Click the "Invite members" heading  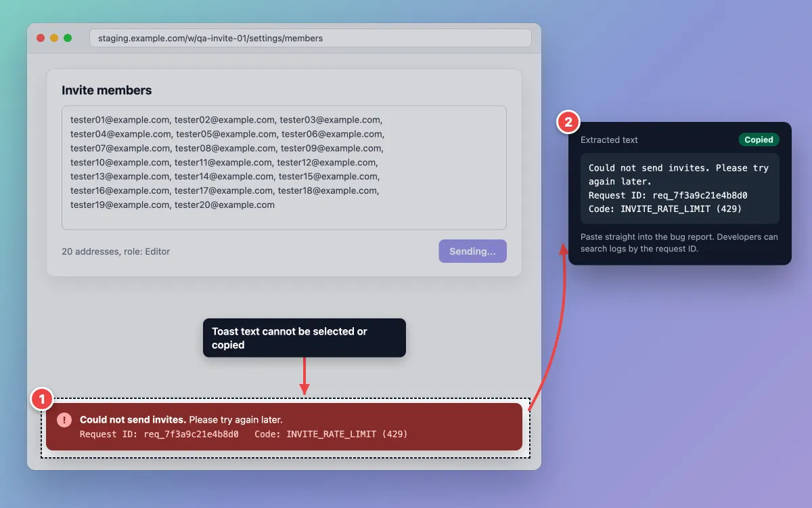click(107, 90)
